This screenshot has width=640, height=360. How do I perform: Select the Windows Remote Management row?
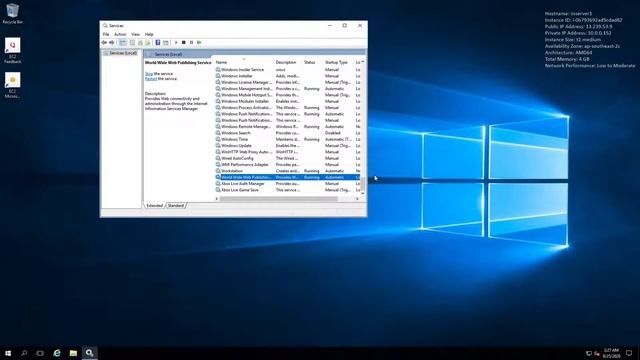click(287, 127)
